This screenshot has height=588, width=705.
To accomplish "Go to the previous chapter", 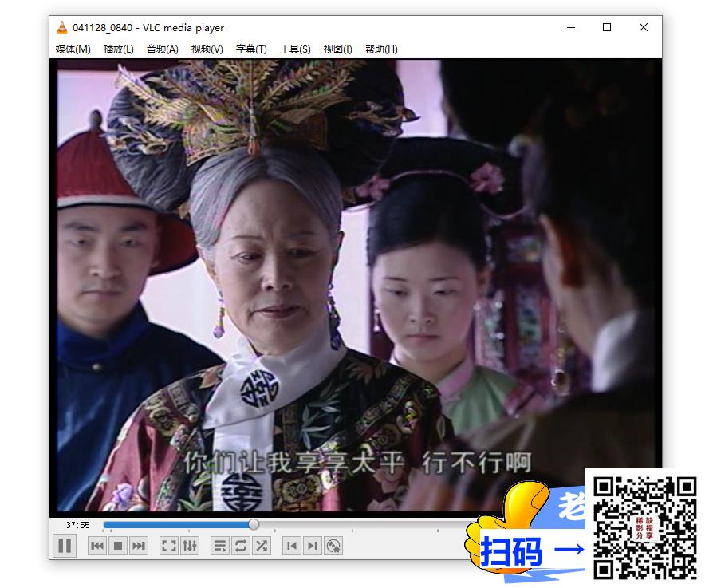I will (291, 546).
